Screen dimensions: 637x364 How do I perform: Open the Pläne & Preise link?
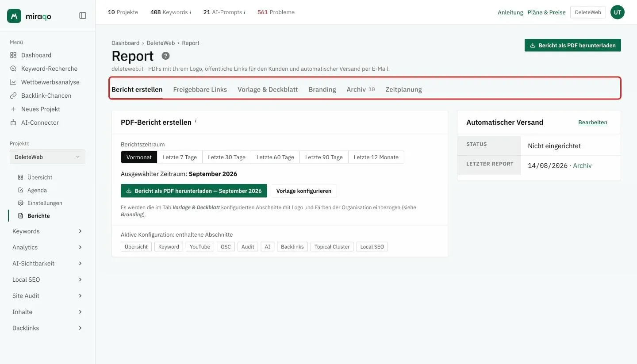[546, 12]
